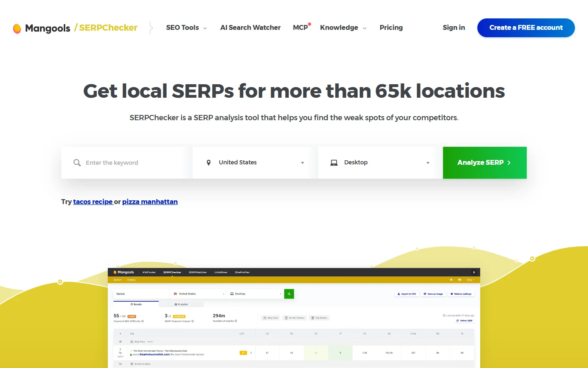
Task: Go to the MCP page
Action: click(301, 27)
